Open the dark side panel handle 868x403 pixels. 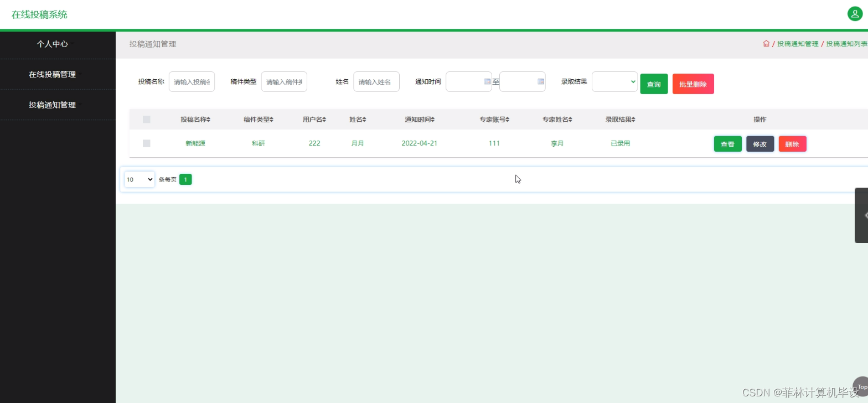[861, 215]
